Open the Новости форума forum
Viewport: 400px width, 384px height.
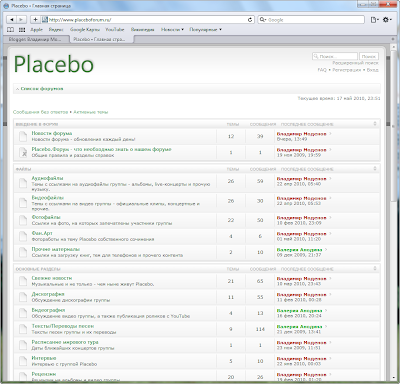click(x=52, y=133)
